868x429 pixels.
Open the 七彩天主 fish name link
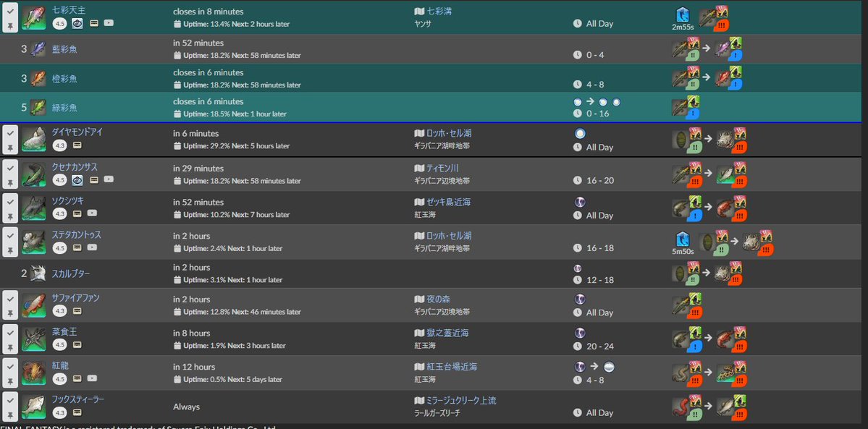coord(69,10)
